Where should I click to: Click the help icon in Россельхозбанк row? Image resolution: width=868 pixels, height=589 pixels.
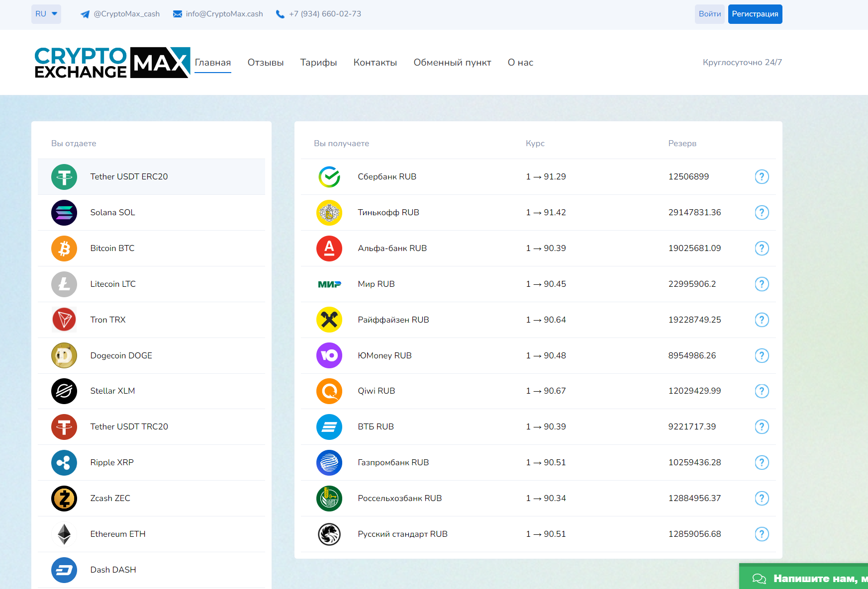pyautogui.click(x=762, y=499)
